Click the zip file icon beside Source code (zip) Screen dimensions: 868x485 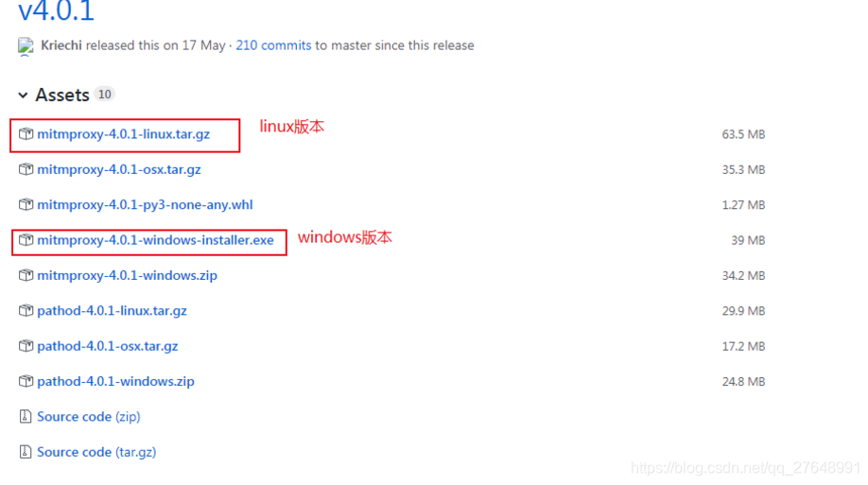(26, 416)
